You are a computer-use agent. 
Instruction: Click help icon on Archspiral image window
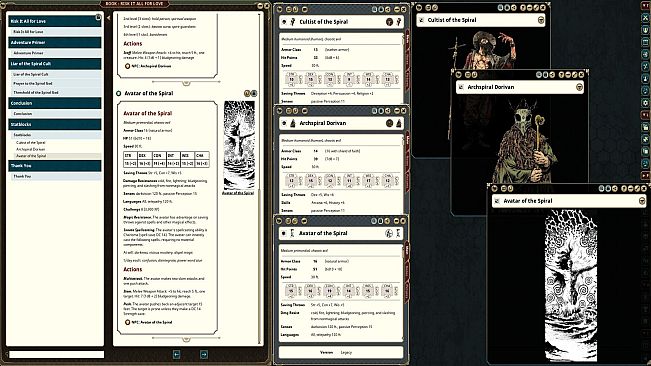click(x=562, y=75)
